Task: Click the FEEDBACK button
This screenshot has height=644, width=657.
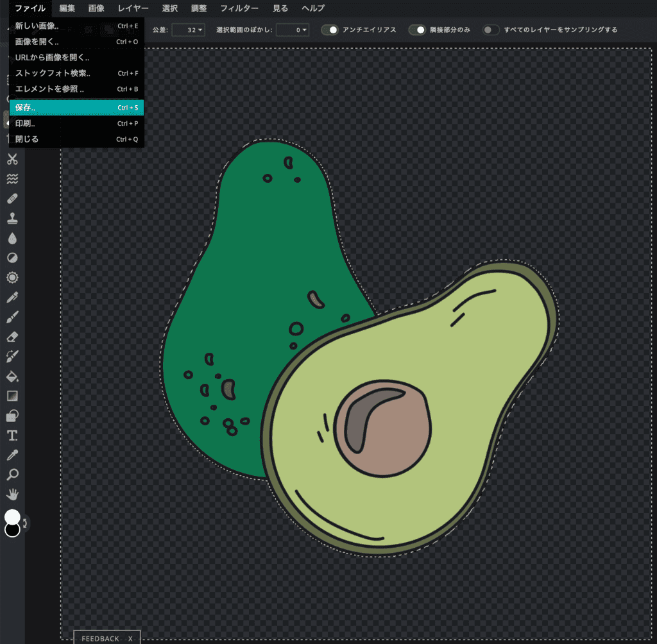Action: (x=100, y=638)
